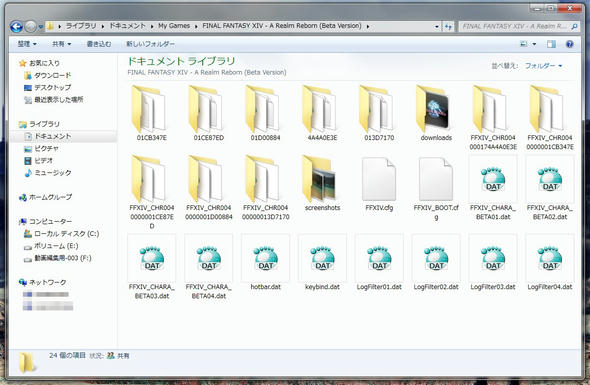Select the FFXIV_CHR00400000013D7170 folder icon
Viewport: 590px width, 385px height.
(263, 179)
